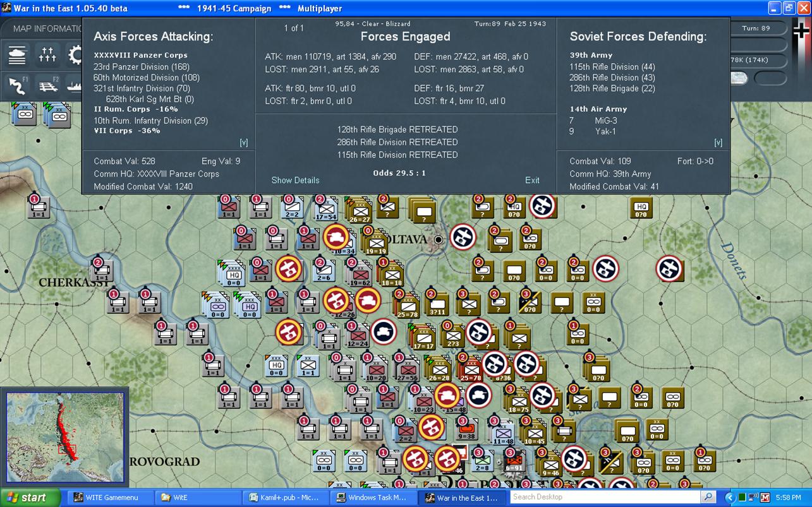
Task: Select the F2 rail mode icon
Action: pyautogui.click(x=47, y=85)
